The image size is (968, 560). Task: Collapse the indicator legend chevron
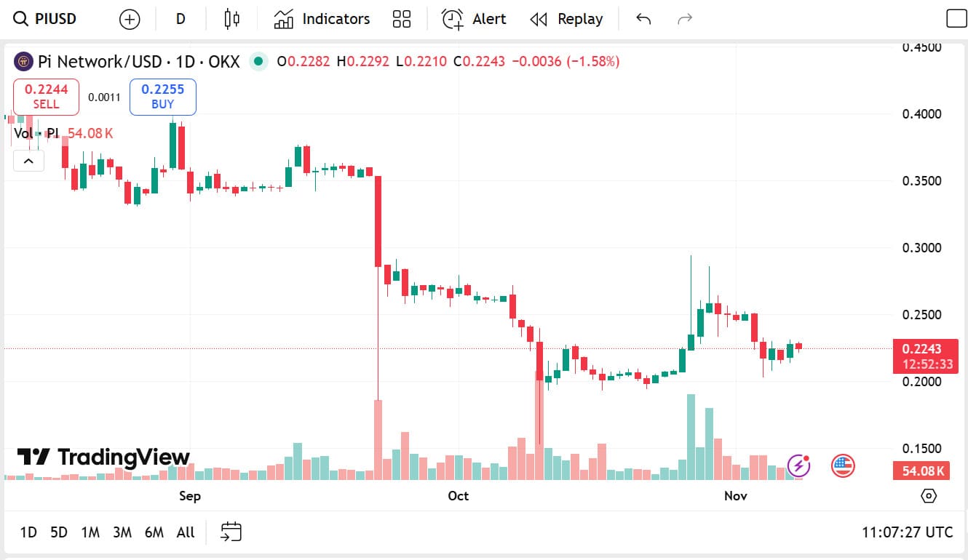(x=28, y=161)
